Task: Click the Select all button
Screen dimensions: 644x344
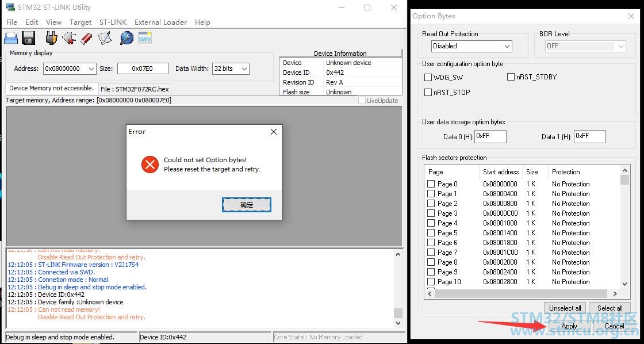Action: point(610,308)
